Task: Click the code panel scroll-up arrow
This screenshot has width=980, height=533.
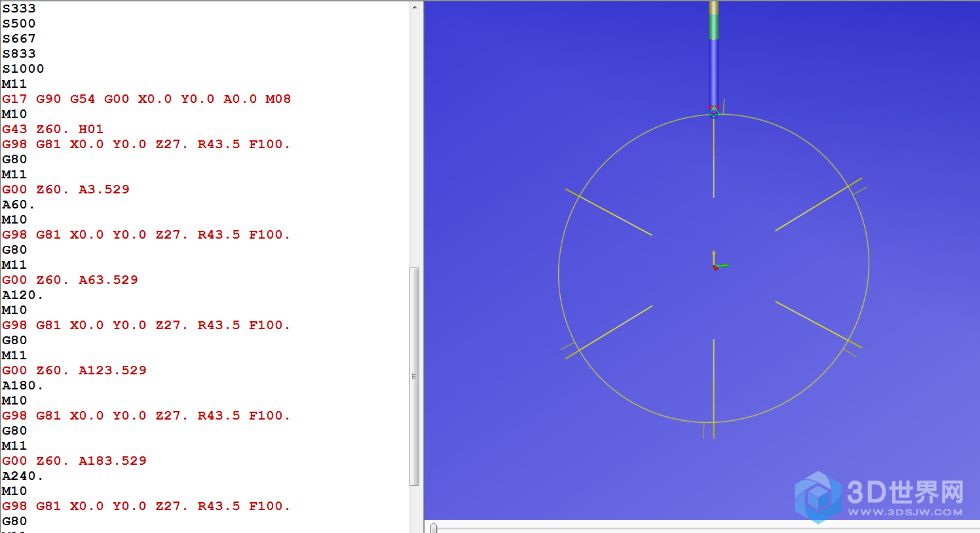Action: pyautogui.click(x=414, y=7)
